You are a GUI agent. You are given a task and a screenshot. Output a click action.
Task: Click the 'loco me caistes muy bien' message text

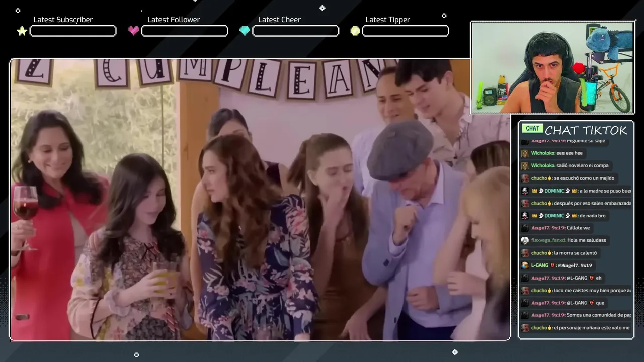(593, 291)
